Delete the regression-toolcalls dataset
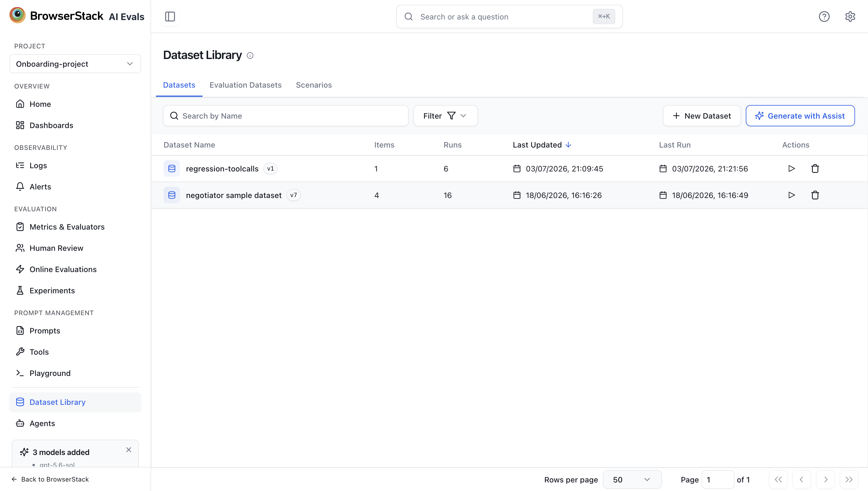This screenshot has width=868, height=491. pos(815,168)
